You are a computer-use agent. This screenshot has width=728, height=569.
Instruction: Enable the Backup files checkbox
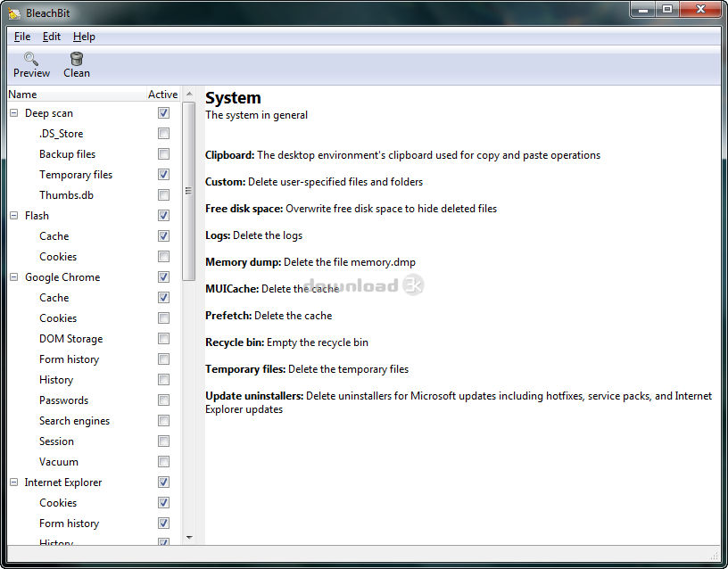pos(163,154)
